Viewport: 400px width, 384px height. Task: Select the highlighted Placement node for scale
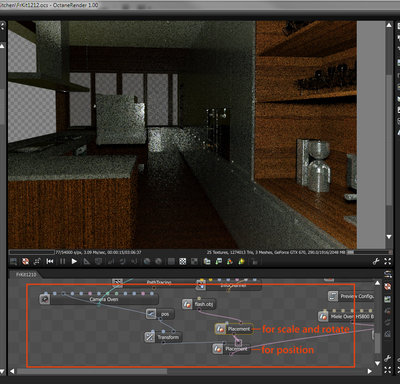(234, 329)
